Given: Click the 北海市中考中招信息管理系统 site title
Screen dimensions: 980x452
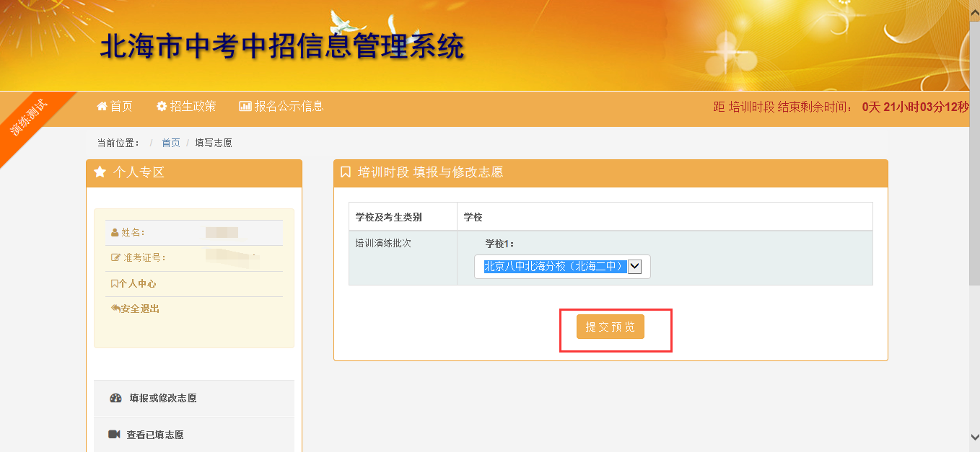Looking at the screenshot, I should click(281, 48).
